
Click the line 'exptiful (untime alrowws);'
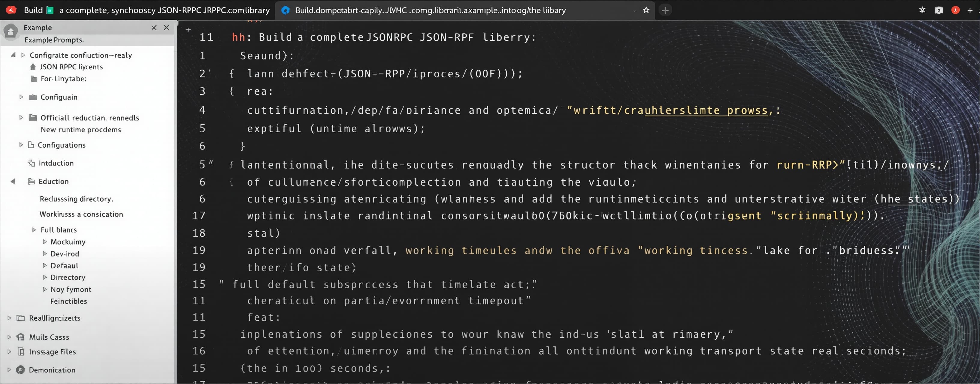[x=336, y=128]
